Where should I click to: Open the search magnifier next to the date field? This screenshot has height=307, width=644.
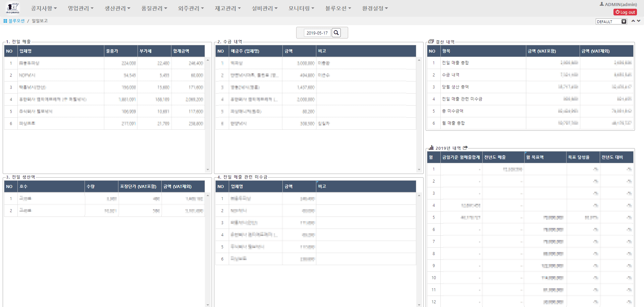click(x=336, y=33)
